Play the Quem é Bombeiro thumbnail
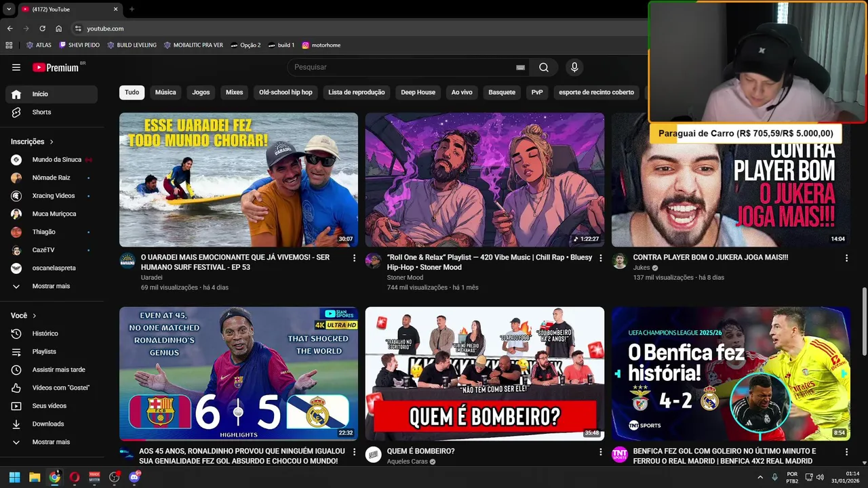This screenshot has width=868, height=488. tap(485, 374)
